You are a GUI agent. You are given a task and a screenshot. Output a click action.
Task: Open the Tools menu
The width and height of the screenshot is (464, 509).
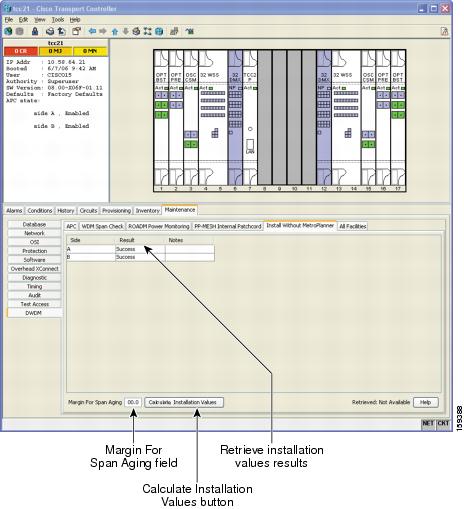point(58,20)
